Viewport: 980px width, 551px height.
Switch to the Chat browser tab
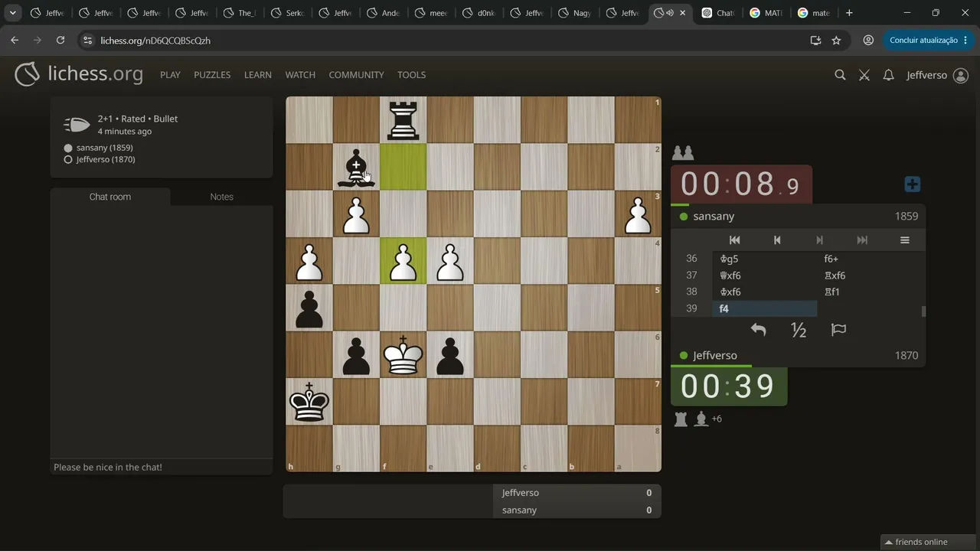pyautogui.click(x=718, y=13)
